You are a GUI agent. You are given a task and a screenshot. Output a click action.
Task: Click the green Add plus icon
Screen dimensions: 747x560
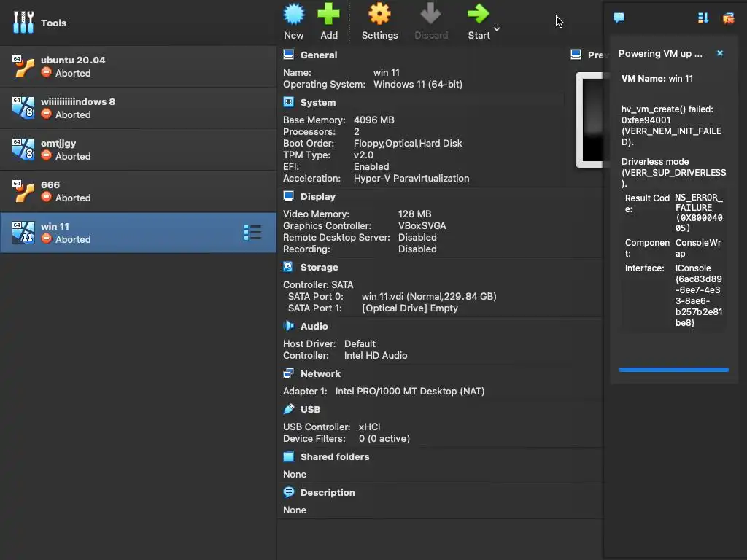point(329,14)
